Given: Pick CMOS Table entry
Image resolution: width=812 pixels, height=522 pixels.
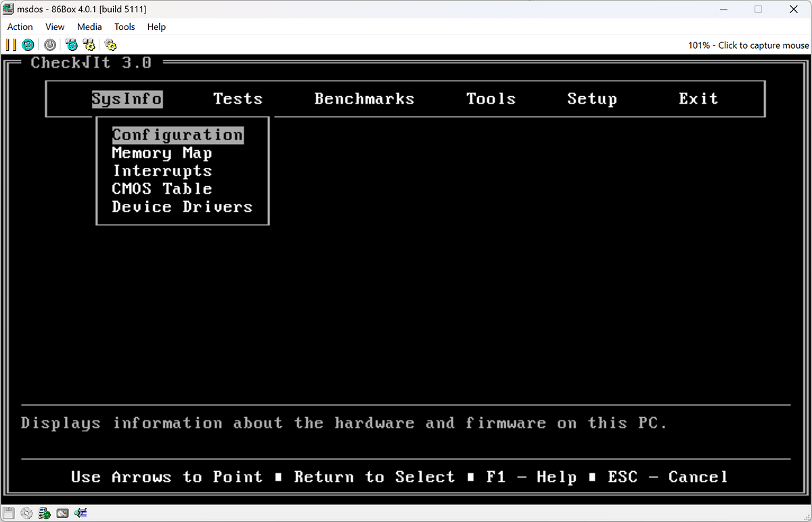Looking at the screenshot, I should [162, 189].
